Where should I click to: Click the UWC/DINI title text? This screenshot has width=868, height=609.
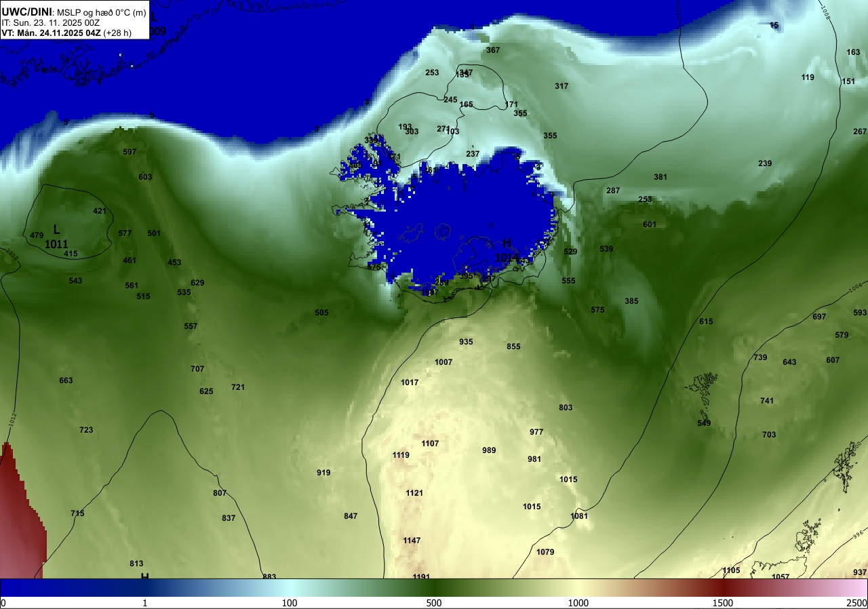pos(26,11)
